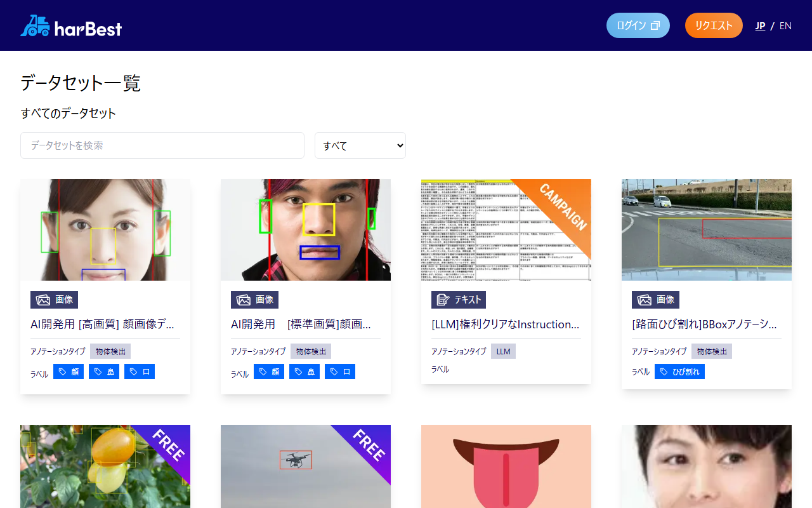Screen dimensions: 812x508
Task: Select the JP language option
Action: 760,26
